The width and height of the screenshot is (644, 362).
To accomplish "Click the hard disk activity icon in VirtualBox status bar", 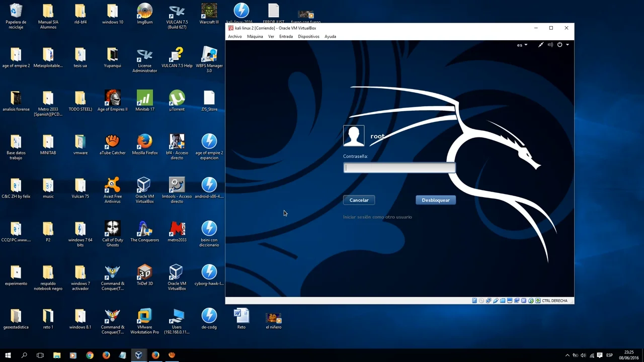I will pyautogui.click(x=474, y=301).
